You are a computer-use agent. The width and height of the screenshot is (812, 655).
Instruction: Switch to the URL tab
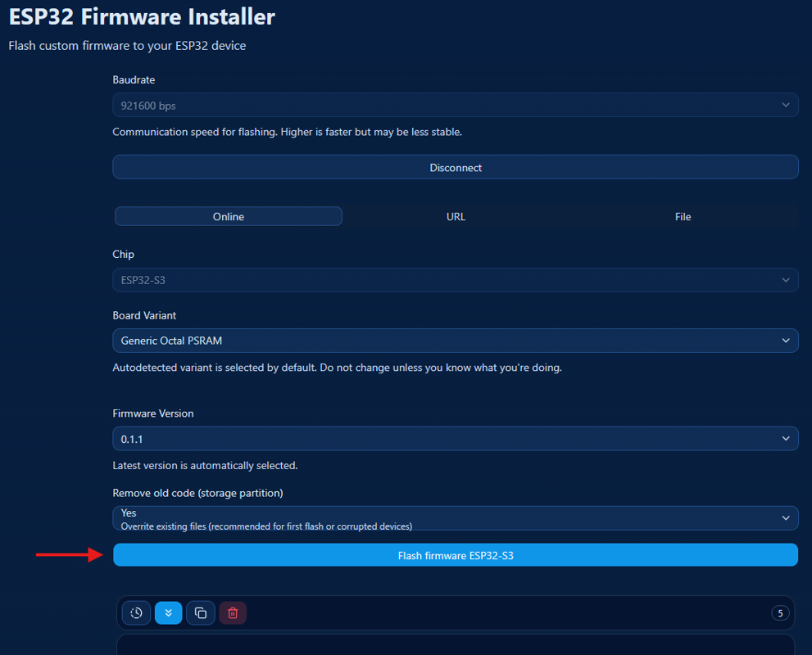tap(456, 216)
